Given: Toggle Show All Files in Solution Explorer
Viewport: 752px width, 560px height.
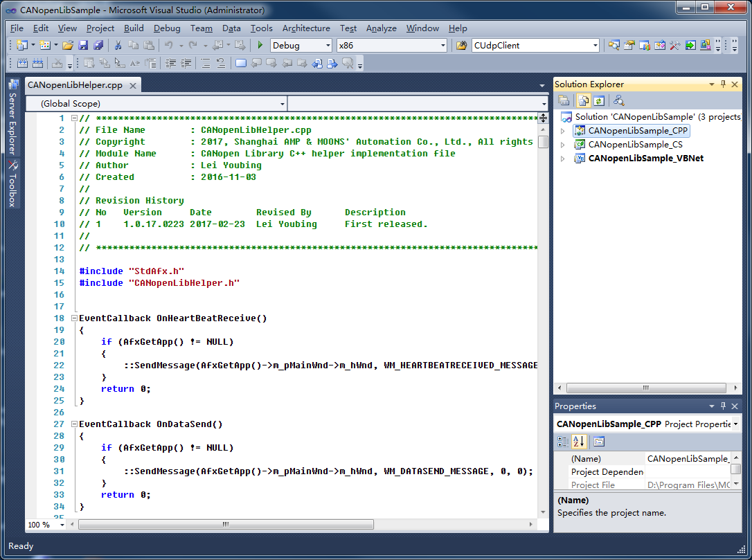Looking at the screenshot, I should 583,100.
